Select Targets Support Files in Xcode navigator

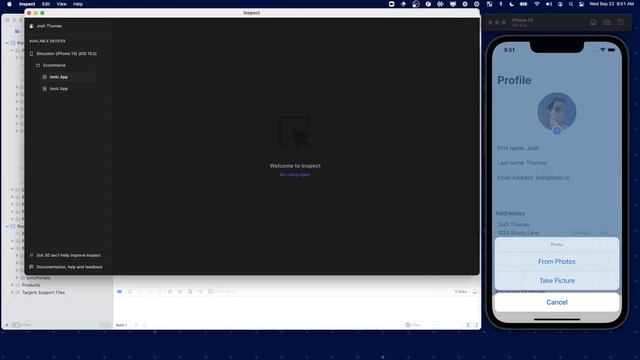click(x=43, y=292)
